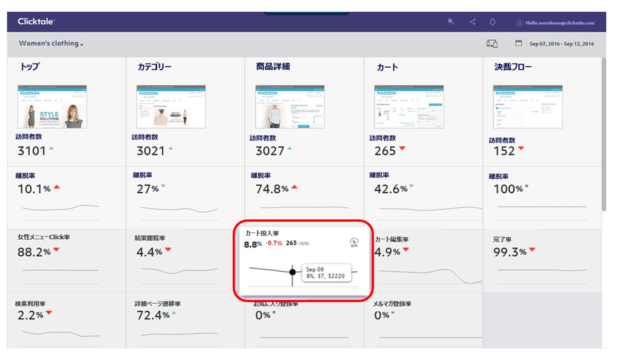Click the device type selector icon

[492, 44]
